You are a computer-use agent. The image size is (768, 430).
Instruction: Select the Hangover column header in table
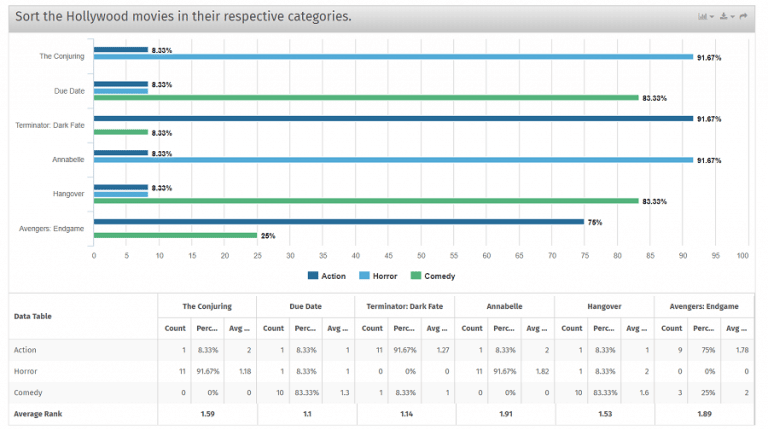pyautogui.click(x=604, y=307)
